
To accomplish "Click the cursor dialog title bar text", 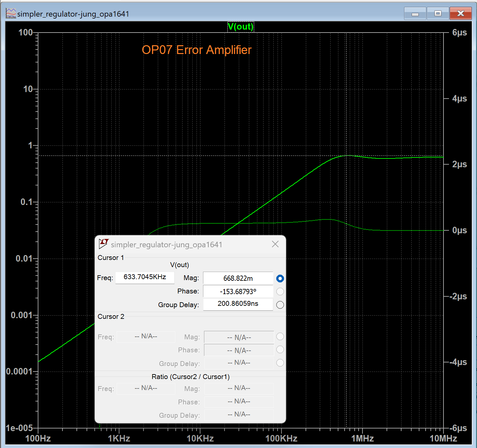I will click(x=166, y=245).
